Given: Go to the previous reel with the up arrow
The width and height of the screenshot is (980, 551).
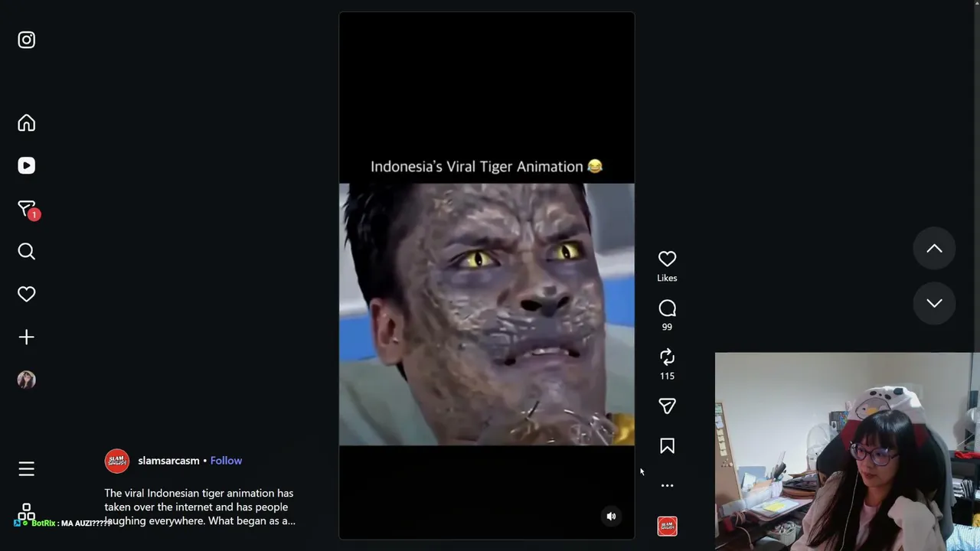Looking at the screenshot, I should [934, 249].
